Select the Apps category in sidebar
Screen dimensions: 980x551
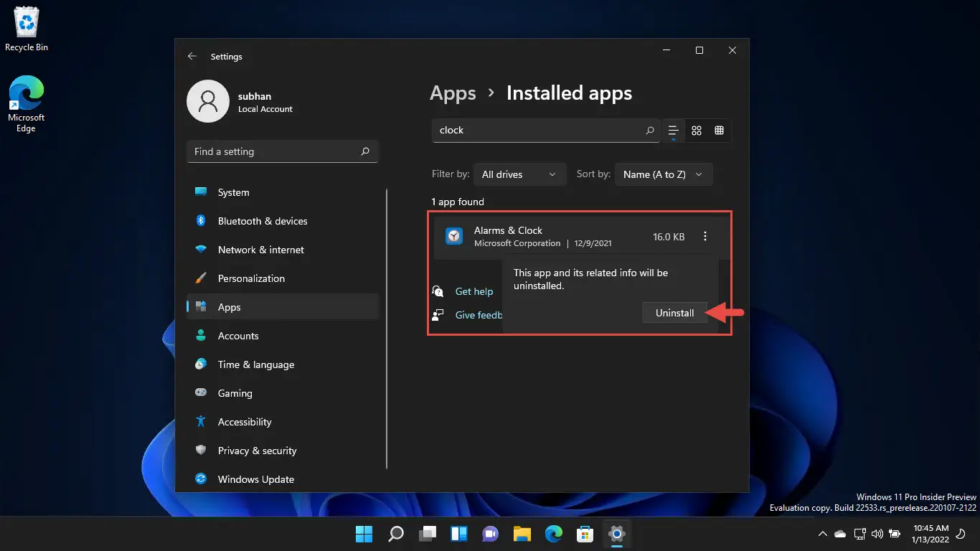tap(282, 307)
